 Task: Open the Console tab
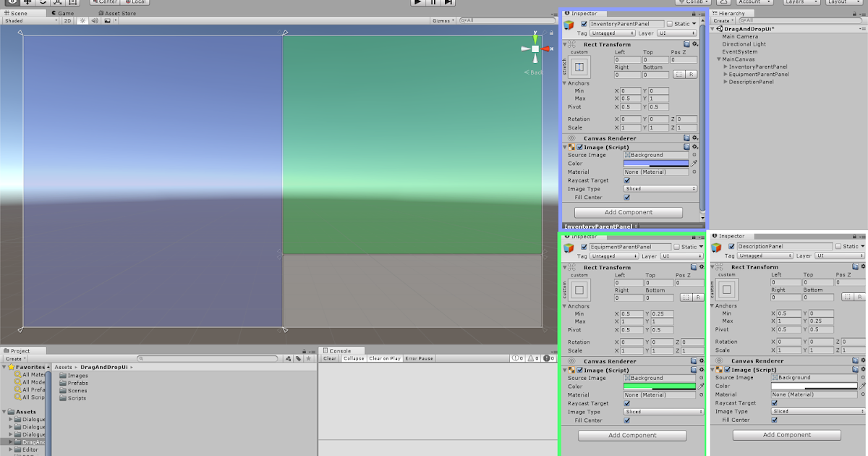[340, 350]
